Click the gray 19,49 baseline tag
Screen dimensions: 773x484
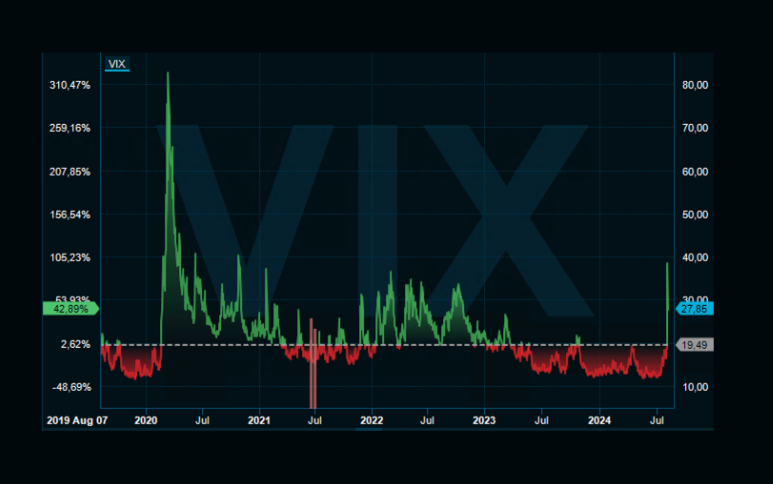coord(694,345)
